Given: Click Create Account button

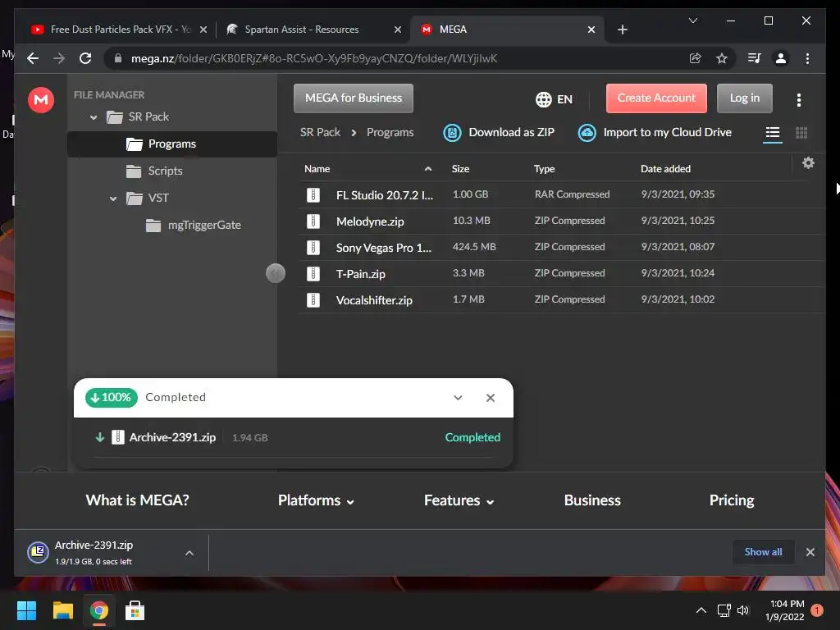Looking at the screenshot, I should pos(656,98).
